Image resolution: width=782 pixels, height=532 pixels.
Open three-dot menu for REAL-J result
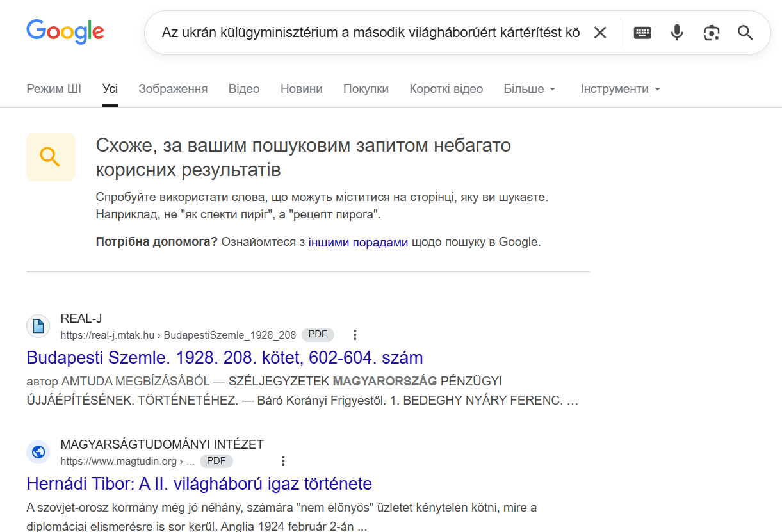pyautogui.click(x=355, y=335)
